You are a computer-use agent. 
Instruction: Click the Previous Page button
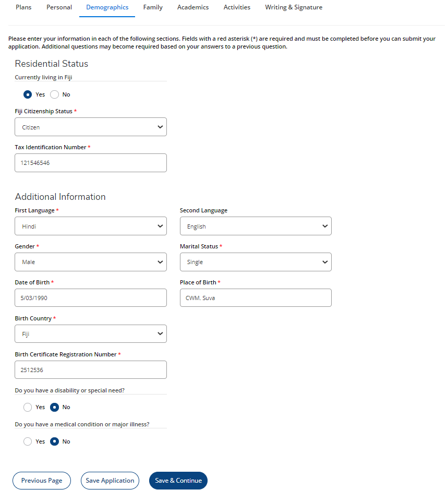42,480
